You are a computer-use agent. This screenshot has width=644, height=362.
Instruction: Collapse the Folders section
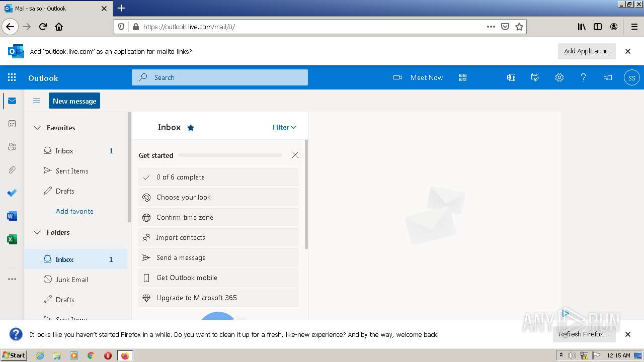[x=37, y=232]
